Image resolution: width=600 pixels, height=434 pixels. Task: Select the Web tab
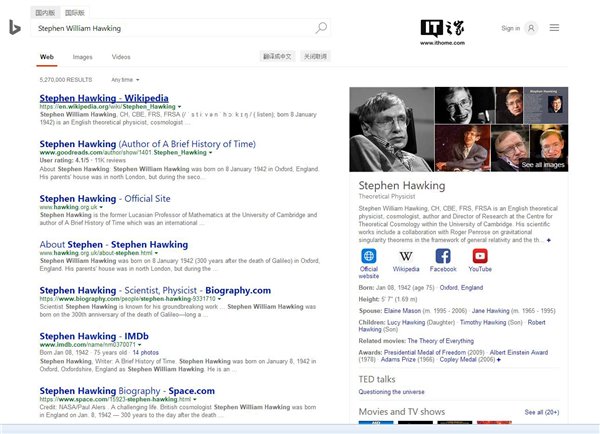(x=47, y=57)
